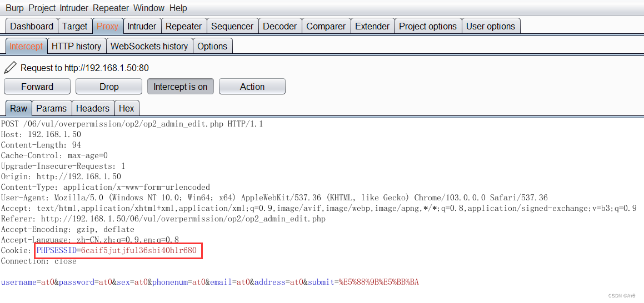Image resolution: width=644 pixels, height=303 pixels.
Task: Select the Intercept sub-tab
Action: coord(26,46)
